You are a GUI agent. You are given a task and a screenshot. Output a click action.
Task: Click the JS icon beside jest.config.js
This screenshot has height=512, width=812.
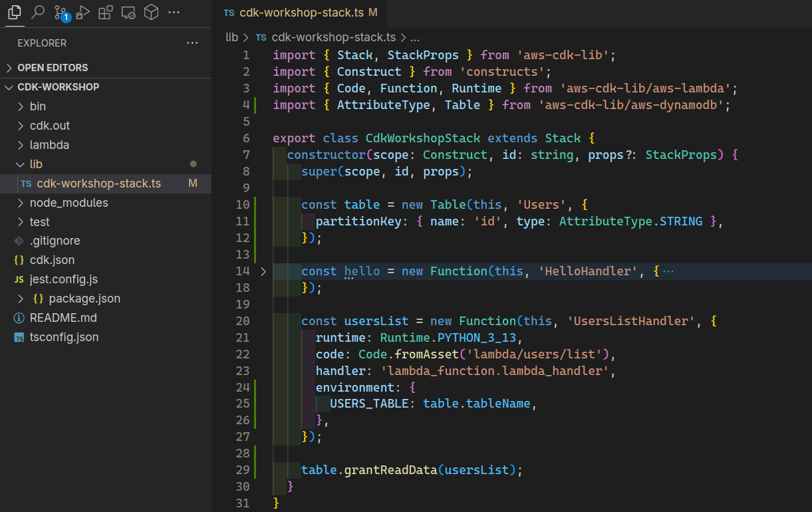click(19, 280)
